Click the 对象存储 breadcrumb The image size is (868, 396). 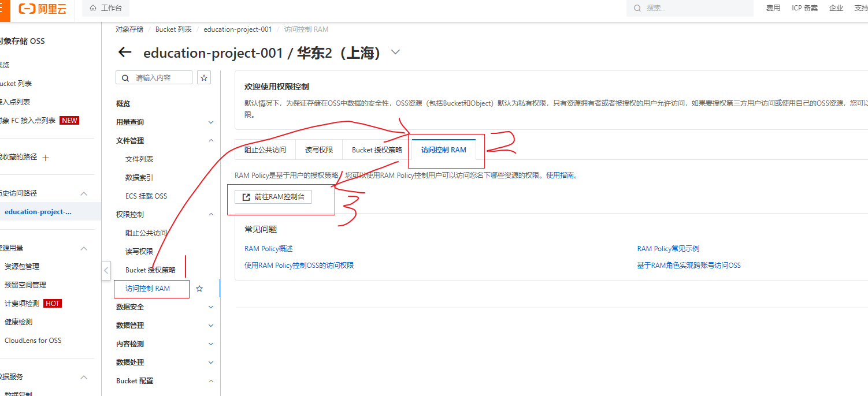point(129,29)
